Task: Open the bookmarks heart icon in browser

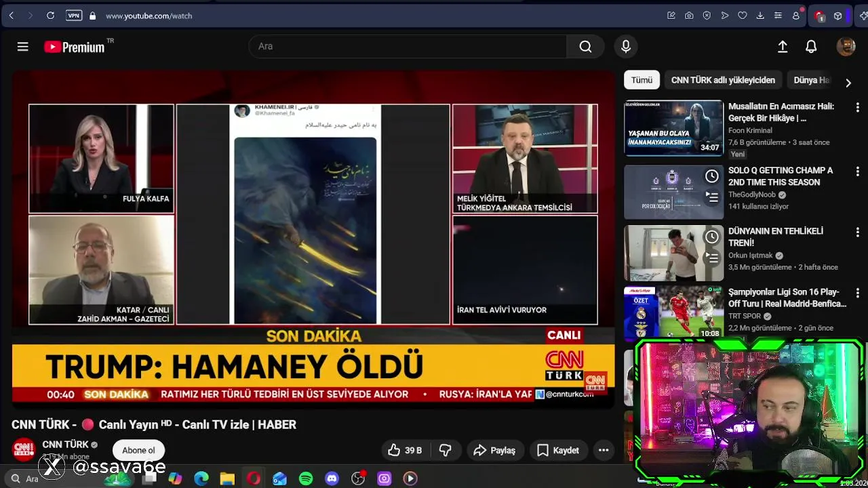Action: 743,16
